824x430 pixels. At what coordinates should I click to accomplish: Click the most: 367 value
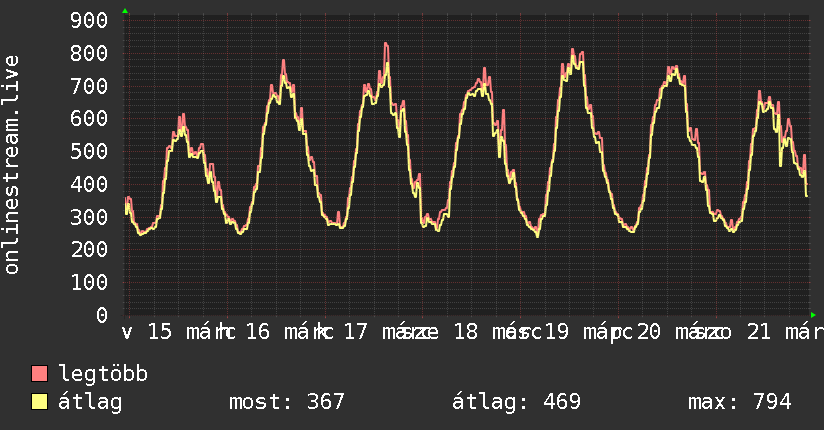coord(287,402)
